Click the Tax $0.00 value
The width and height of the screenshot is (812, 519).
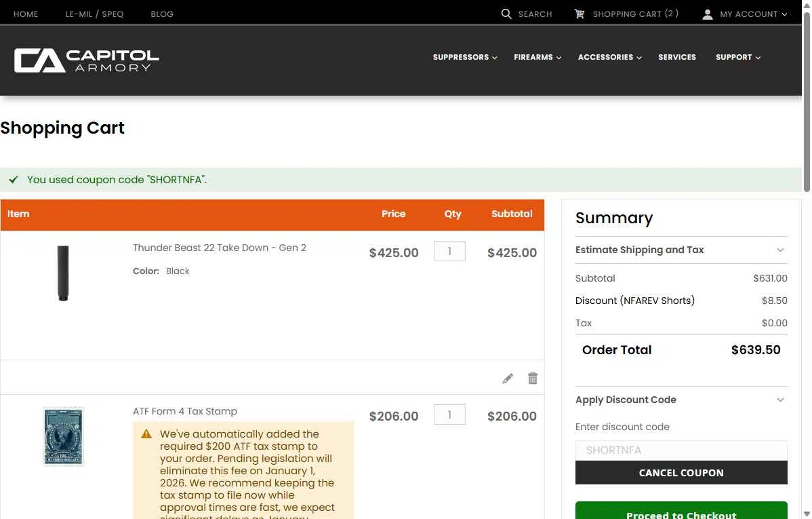[774, 323]
